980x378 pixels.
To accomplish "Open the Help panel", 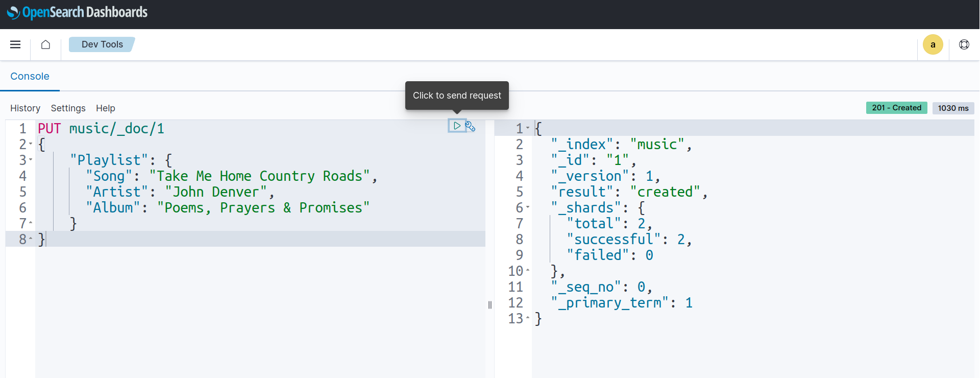I will [x=105, y=108].
